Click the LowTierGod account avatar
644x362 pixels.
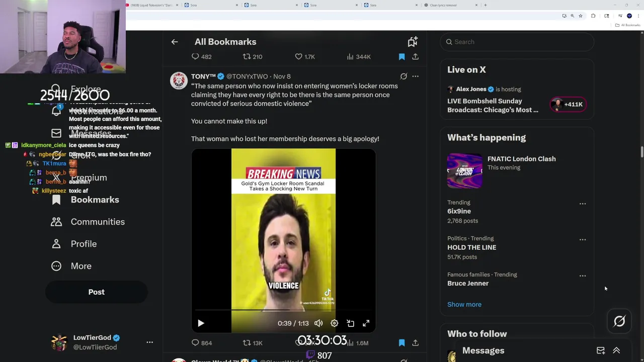(x=59, y=342)
